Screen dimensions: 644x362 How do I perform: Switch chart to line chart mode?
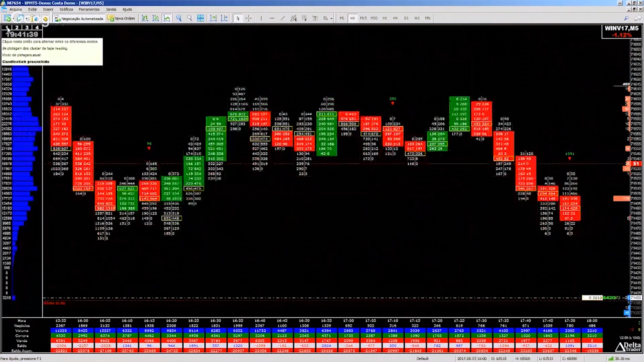167,19
